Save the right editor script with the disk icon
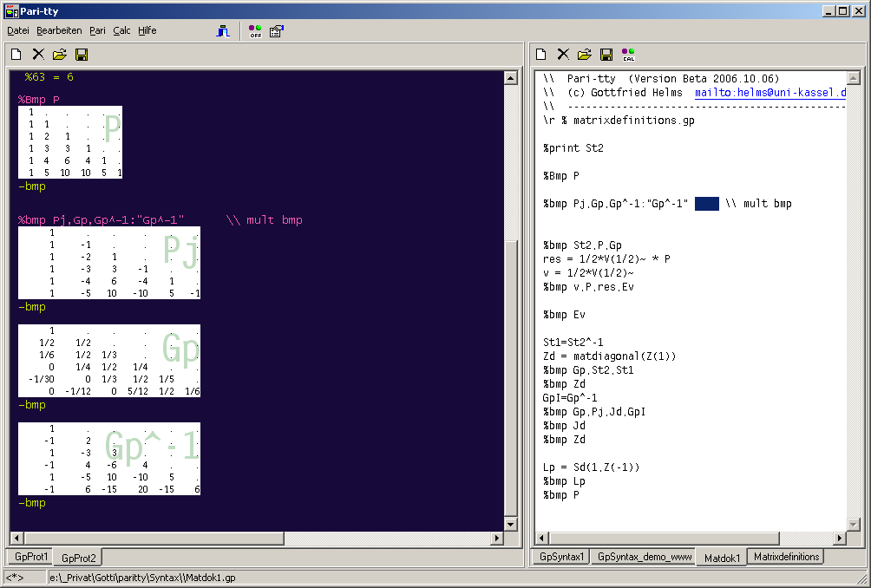Screen dimensions: 871x588 pos(606,55)
